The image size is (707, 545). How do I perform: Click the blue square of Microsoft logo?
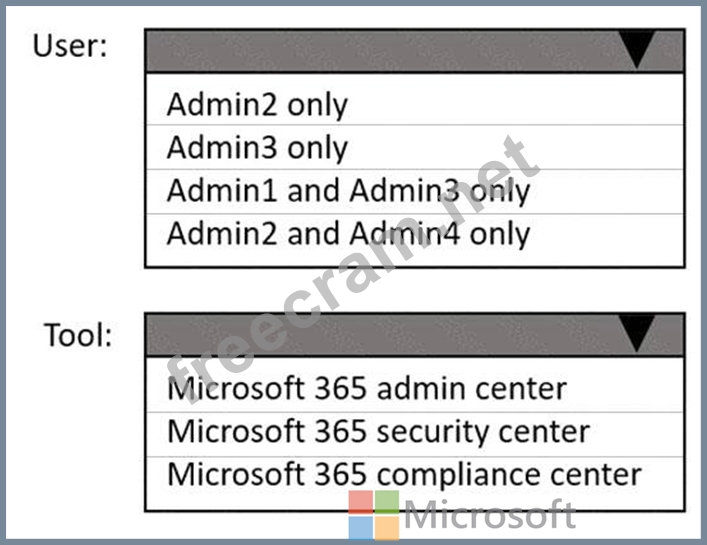point(361,528)
